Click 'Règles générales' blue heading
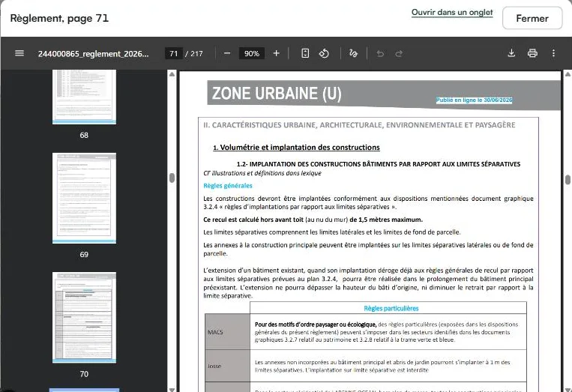The width and height of the screenshot is (572, 392). point(228,186)
